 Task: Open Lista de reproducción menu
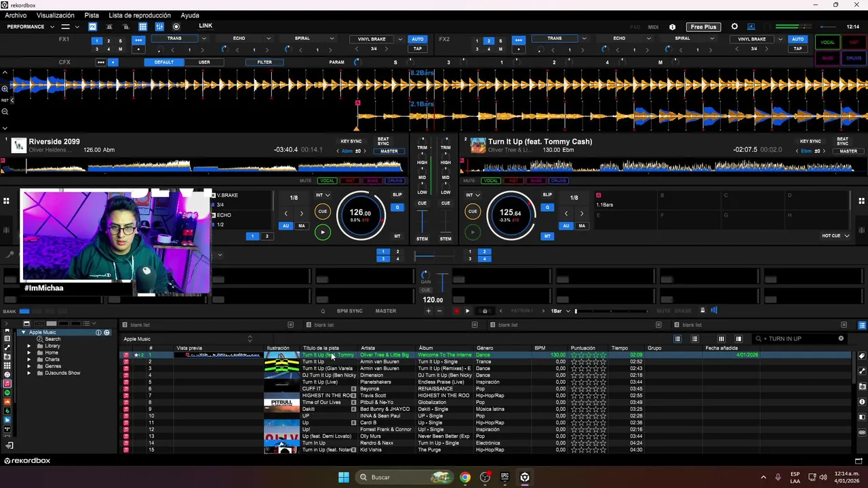140,16
